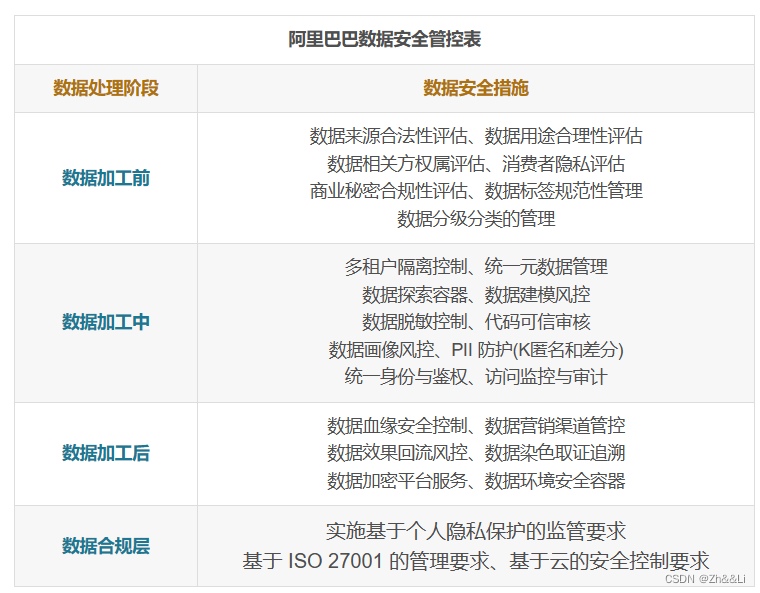Click the 数据加工前 row label
Screen dimensions: 760x593
click(106, 178)
